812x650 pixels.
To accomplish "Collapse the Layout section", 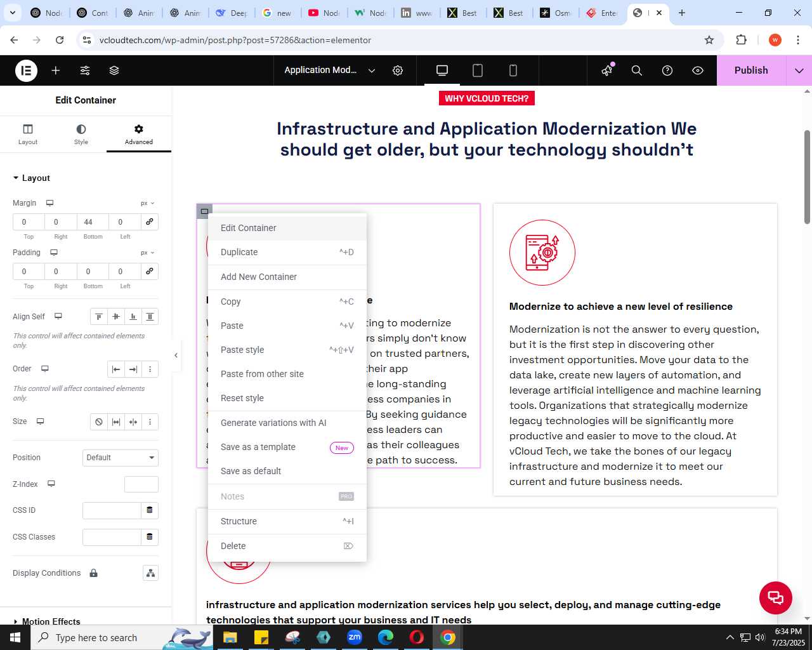I will (31, 178).
